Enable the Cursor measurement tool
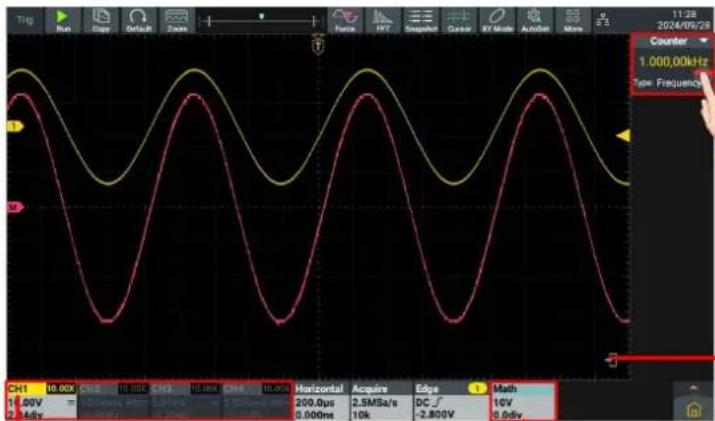The width and height of the screenshot is (715, 421). (459, 21)
